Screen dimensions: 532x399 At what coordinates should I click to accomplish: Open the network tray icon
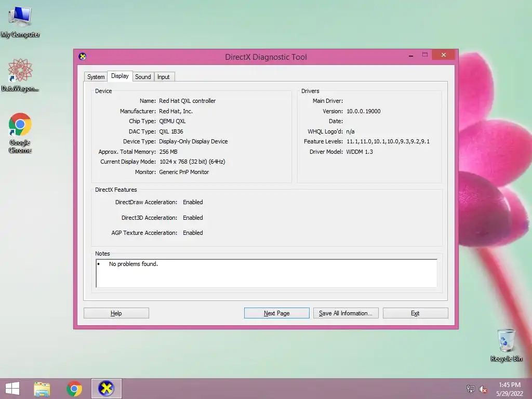tap(470, 389)
